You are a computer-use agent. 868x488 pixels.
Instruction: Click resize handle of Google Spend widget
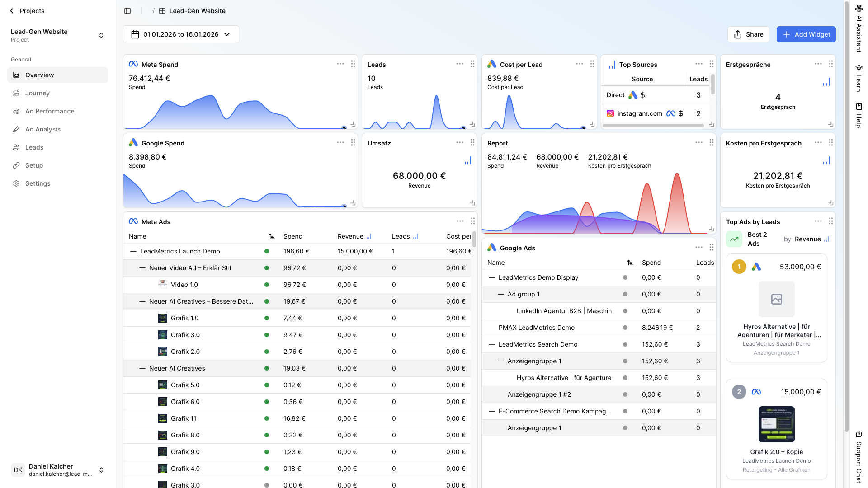tap(353, 203)
